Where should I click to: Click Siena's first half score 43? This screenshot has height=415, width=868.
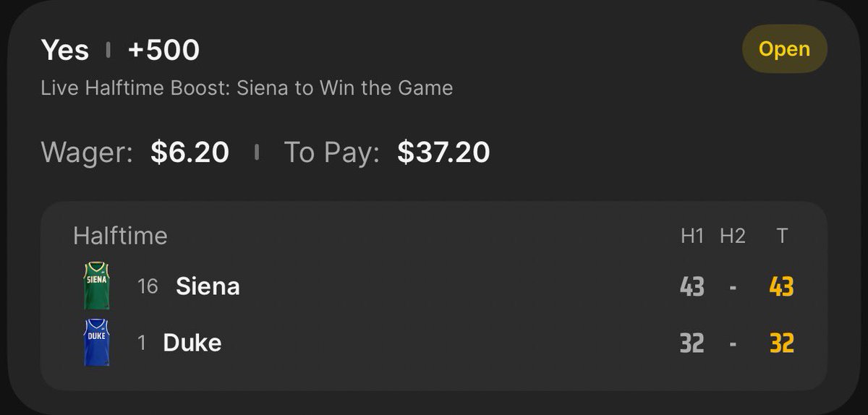tap(692, 287)
